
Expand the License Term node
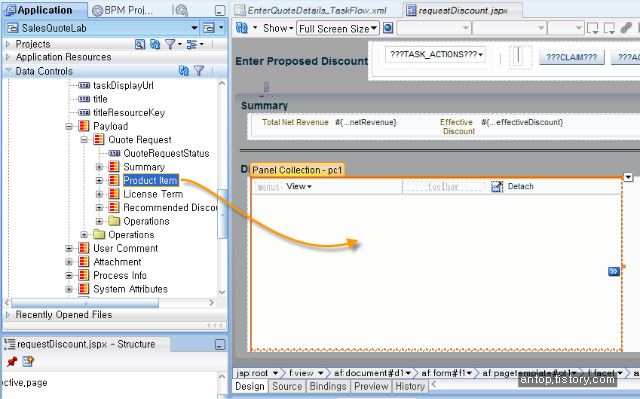(99, 194)
